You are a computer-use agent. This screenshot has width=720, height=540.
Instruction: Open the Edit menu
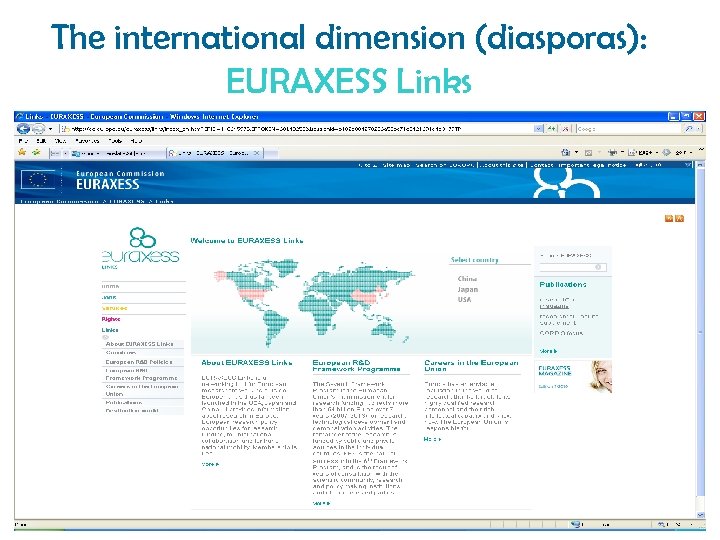coord(41,141)
